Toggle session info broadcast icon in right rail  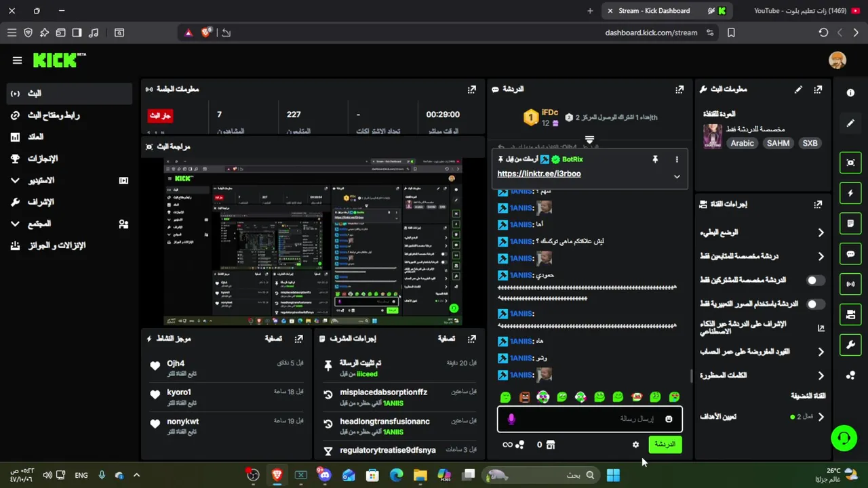click(x=850, y=284)
